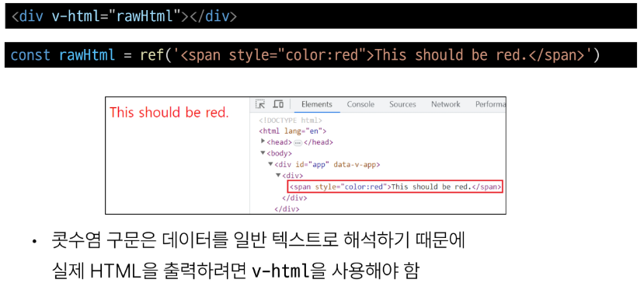Screen dimensions: 644x283
Task: Select the span style="color:red" node
Action: (x=395, y=187)
